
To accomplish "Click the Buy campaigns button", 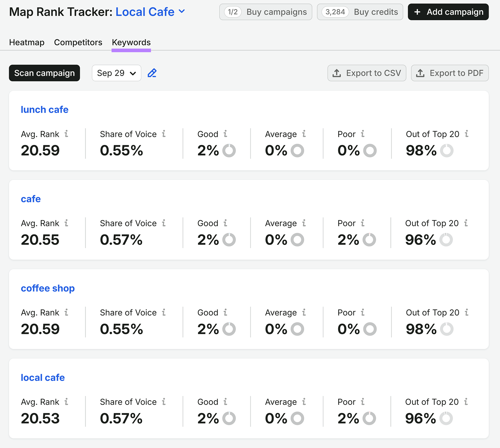I will click(266, 12).
